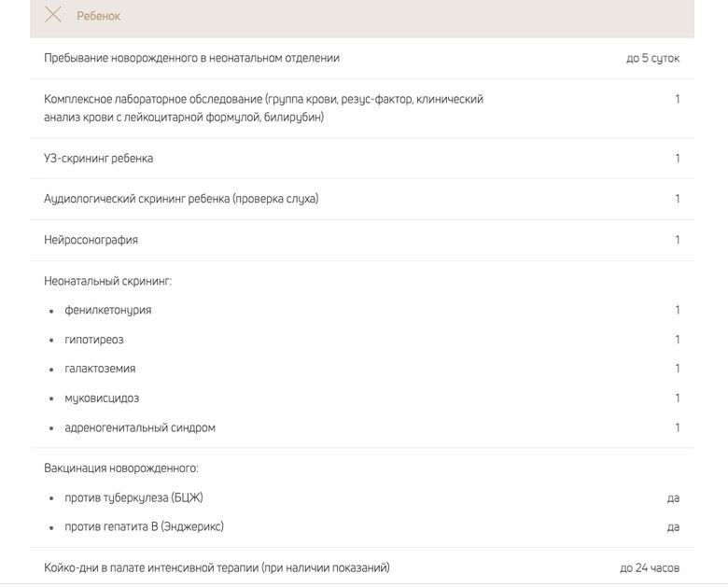Select Аудиологический скрининг ребенка row text
The image size is (728, 587).
point(181,199)
